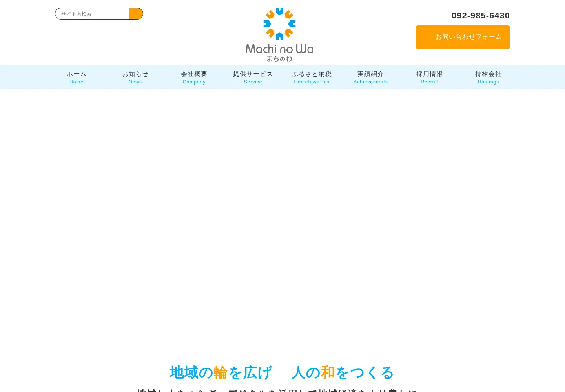This screenshot has height=392, width=565.
Task: Open the 提供サービス Service menu item
Action: click(253, 77)
